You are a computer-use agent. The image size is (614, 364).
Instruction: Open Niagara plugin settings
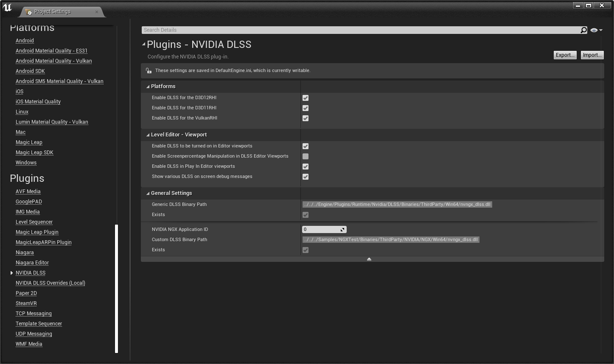pyautogui.click(x=25, y=253)
